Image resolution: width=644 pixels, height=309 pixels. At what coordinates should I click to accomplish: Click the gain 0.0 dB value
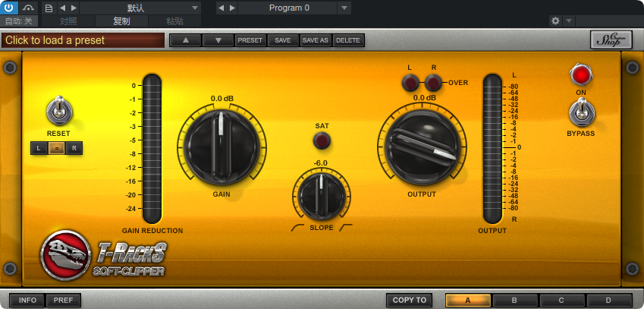point(222,99)
